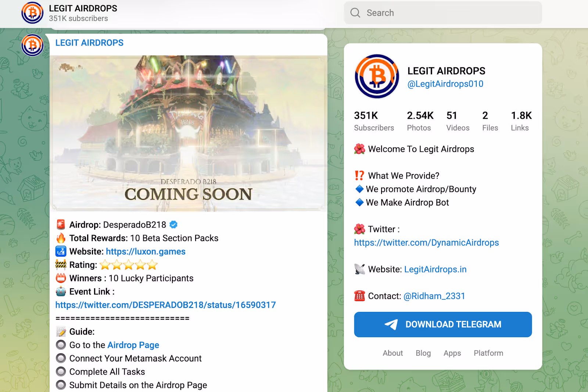
Task: Click the 2 Files stat
Action: pyautogui.click(x=490, y=121)
